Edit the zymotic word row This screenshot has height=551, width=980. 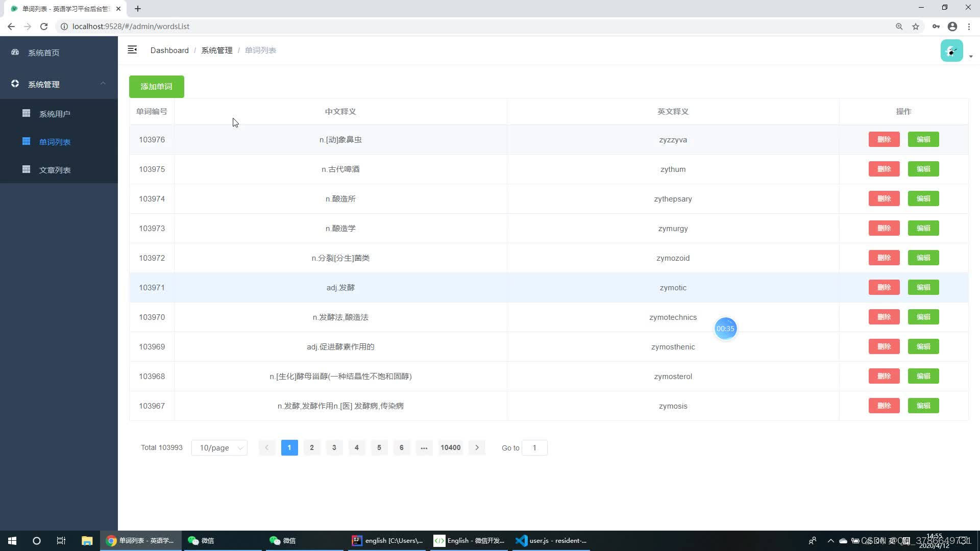(x=923, y=287)
